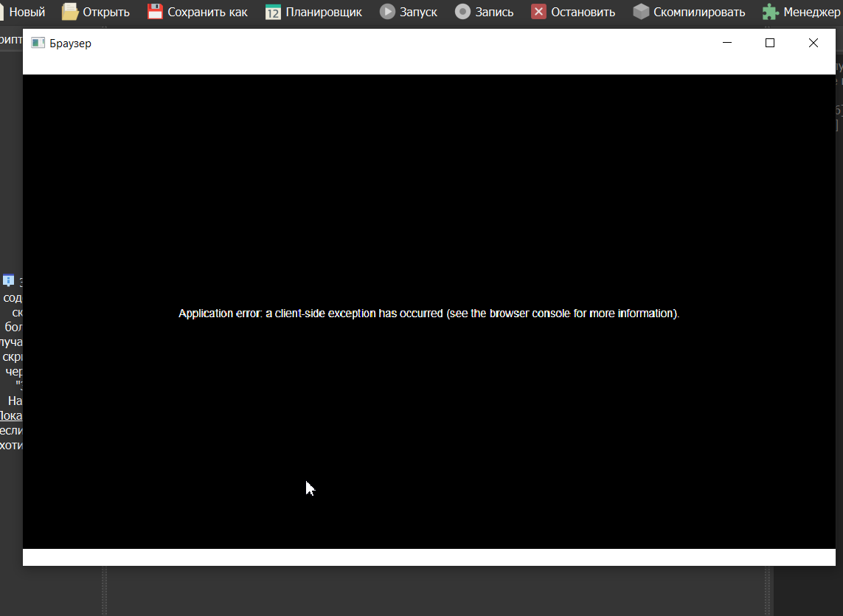The width and height of the screenshot is (843, 616).
Task: Click the Браузер title bar text
Action: [70, 44]
